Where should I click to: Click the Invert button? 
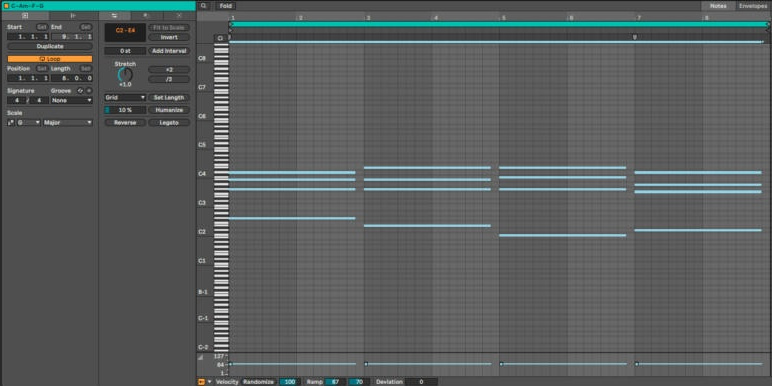pyautogui.click(x=169, y=37)
